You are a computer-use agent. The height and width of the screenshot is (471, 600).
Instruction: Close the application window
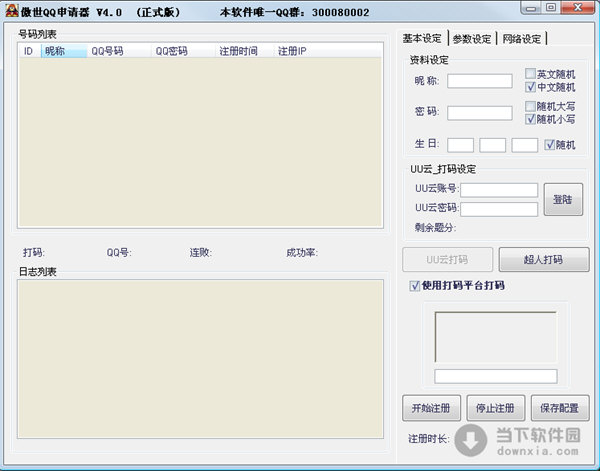tap(578, 8)
